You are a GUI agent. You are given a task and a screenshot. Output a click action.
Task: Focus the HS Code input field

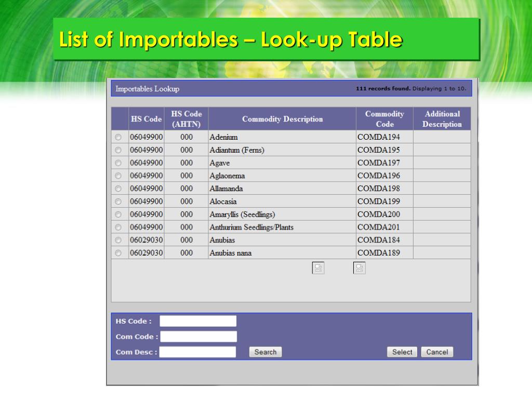[x=198, y=321]
